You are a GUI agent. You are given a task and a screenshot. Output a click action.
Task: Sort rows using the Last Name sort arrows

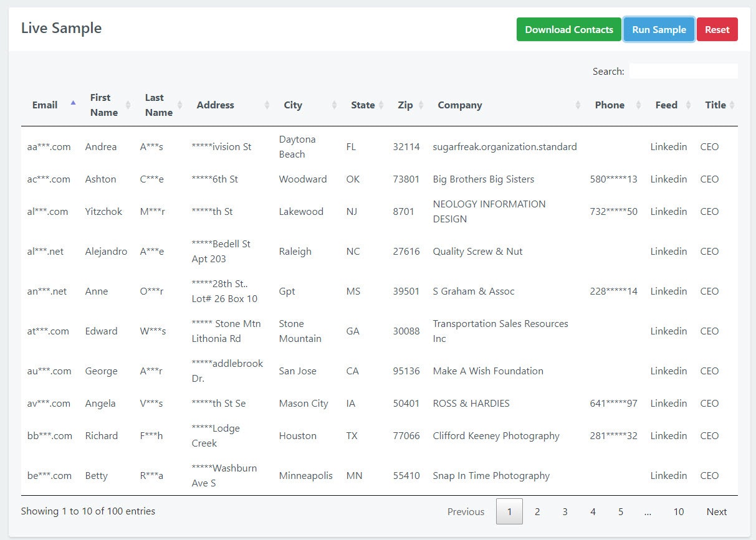tap(180, 105)
